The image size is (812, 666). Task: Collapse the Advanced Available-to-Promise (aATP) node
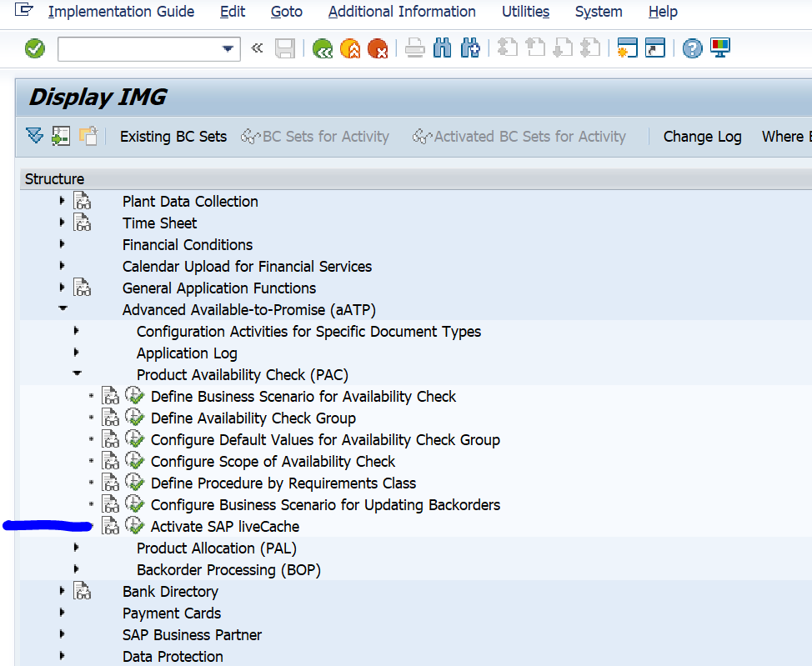[x=63, y=308]
